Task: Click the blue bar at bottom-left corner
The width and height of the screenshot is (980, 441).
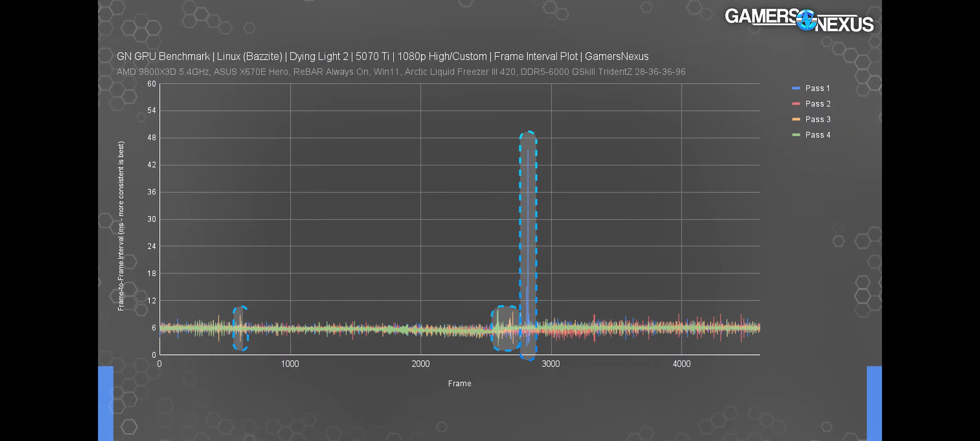Action: coord(106,403)
